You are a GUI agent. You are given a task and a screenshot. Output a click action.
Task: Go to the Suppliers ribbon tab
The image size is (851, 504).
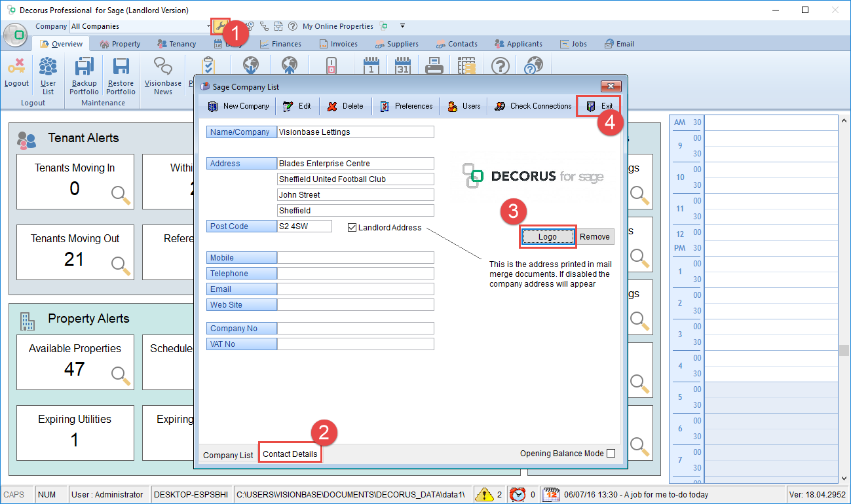(x=397, y=44)
